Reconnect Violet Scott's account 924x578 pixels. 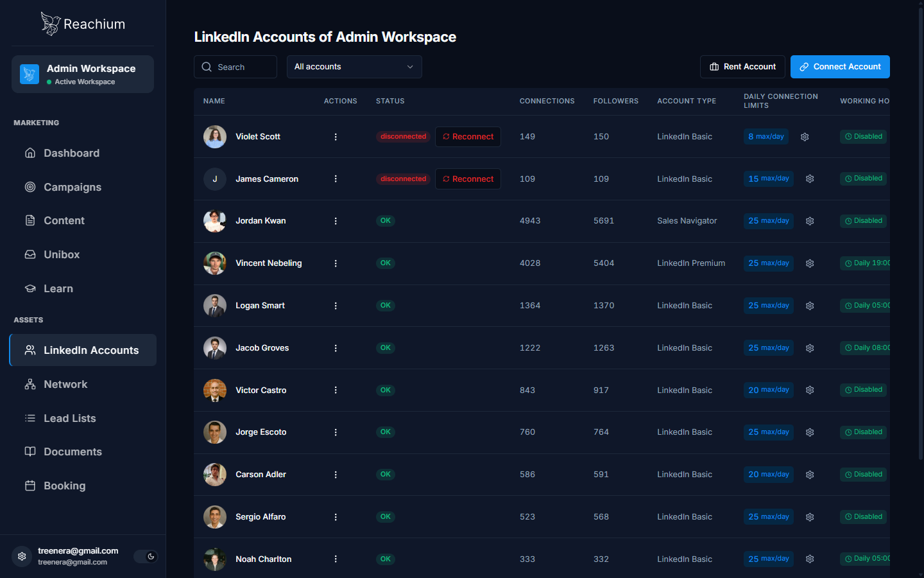click(x=468, y=137)
